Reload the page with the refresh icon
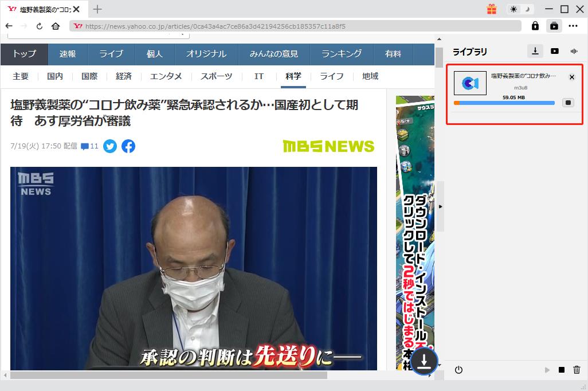 pyautogui.click(x=40, y=26)
